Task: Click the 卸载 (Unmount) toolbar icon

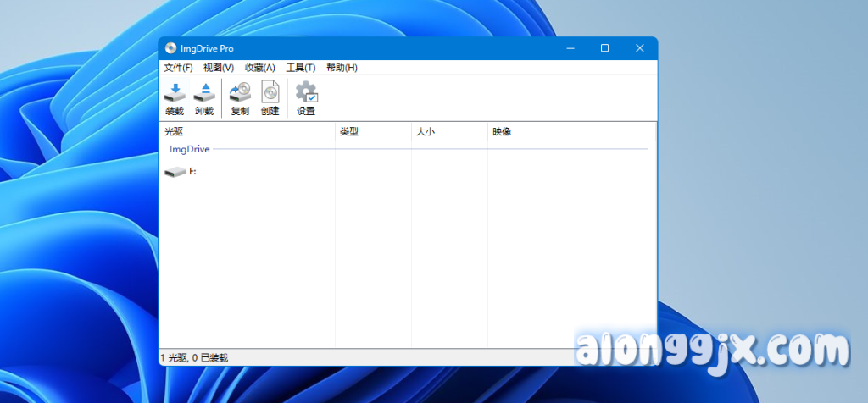Action: [x=204, y=97]
